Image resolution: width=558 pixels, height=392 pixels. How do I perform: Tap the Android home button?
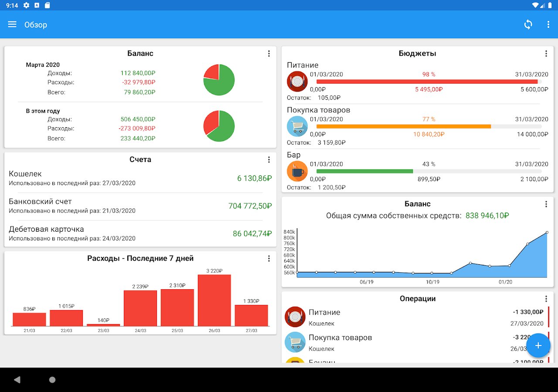tap(52, 380)
